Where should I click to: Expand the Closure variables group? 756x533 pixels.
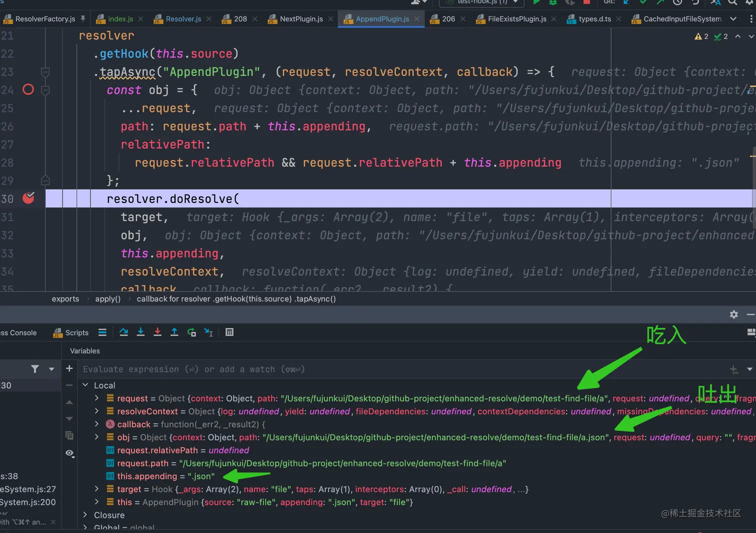pyautogui.click(x=85, y=515)
